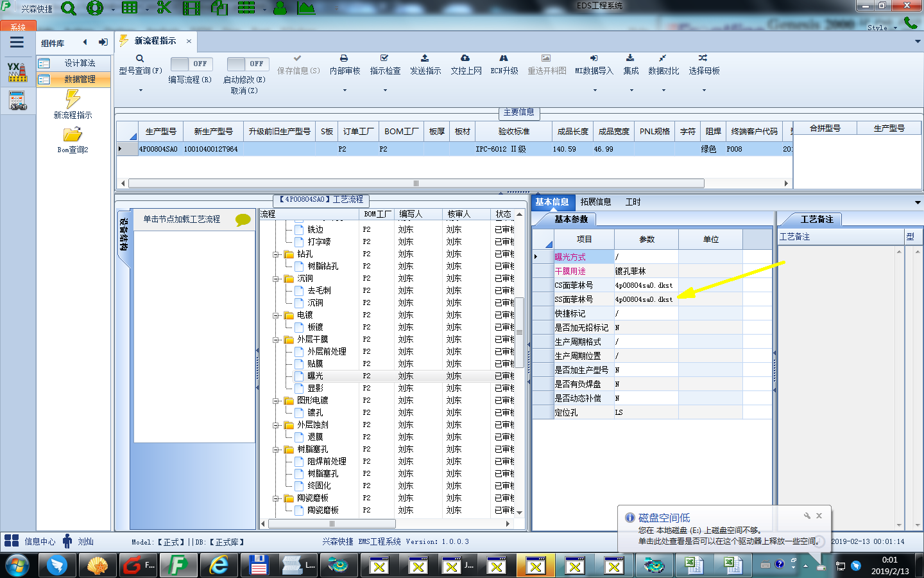Collapse the 外层干膜 tree node

[276, 340]
